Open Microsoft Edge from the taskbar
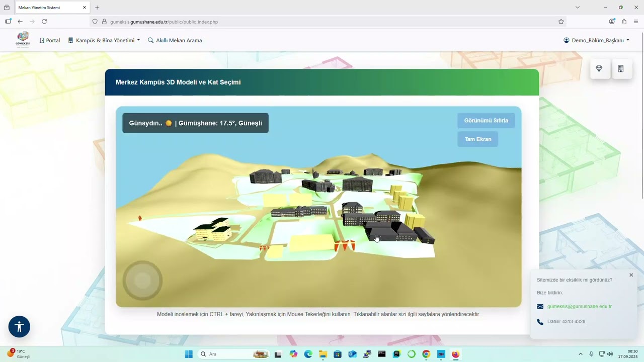Image resolution: width=644 pixels, height=362 pixels. tap(308, 354)
